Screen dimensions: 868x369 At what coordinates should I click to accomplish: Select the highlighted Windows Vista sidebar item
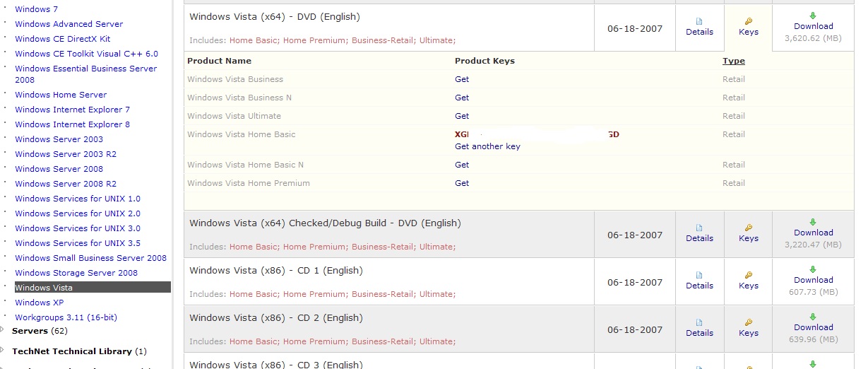click(x=44, y=288)
